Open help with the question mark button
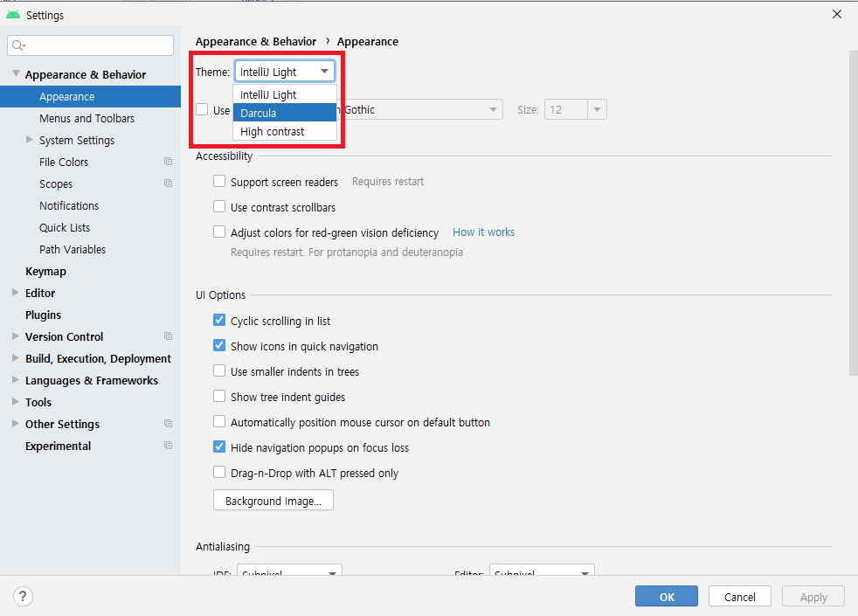Viewport: 858px width, 616px height. pos(23,596)
